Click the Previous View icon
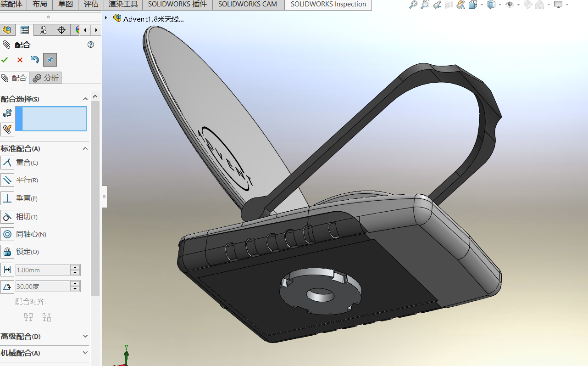The image size is (588, 366). (x=437, y=5)
